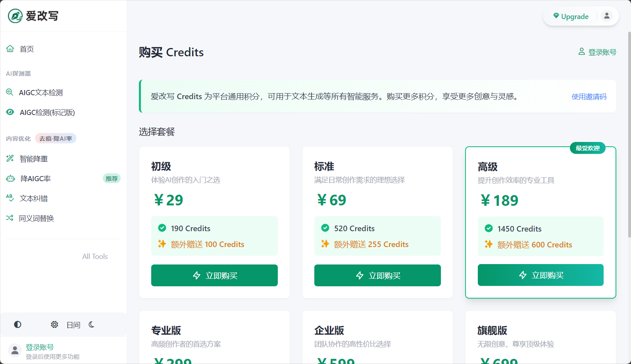This screenshot has height=364, width=631.
Task: Click 购买 Credits page title
Action: pos(171,52)
